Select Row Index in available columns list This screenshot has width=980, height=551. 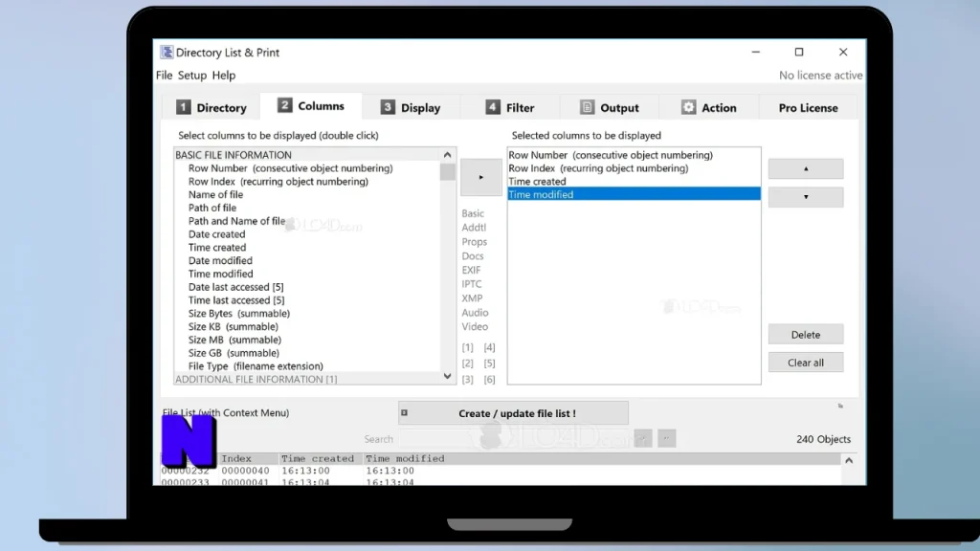(278, 181)
